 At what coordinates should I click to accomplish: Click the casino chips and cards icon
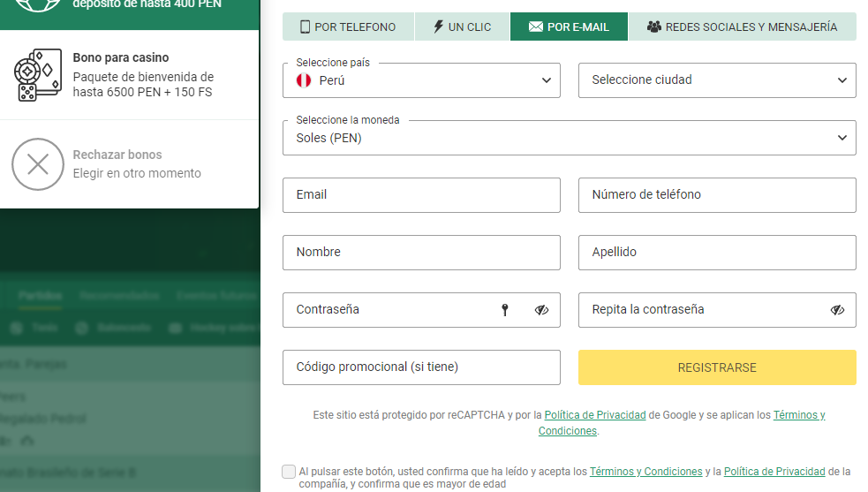tap(38, 75)
